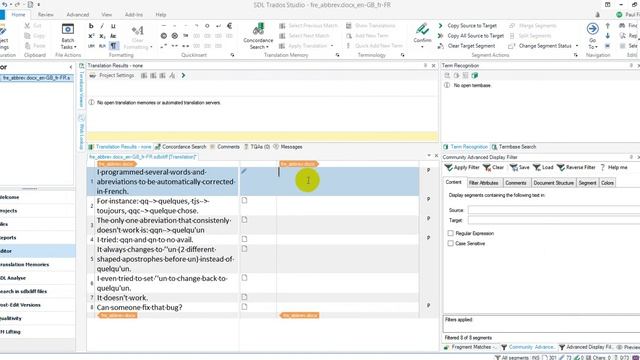Open Segment tab in display filter
This screenshot has width=640, height=360.
(x=587, y=183)
